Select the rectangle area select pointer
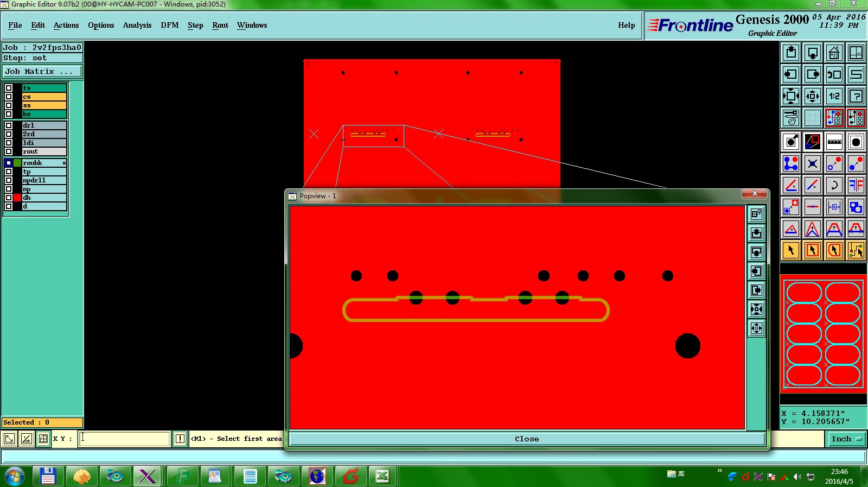This screenshot has height=487, width=868. [813, 250]
